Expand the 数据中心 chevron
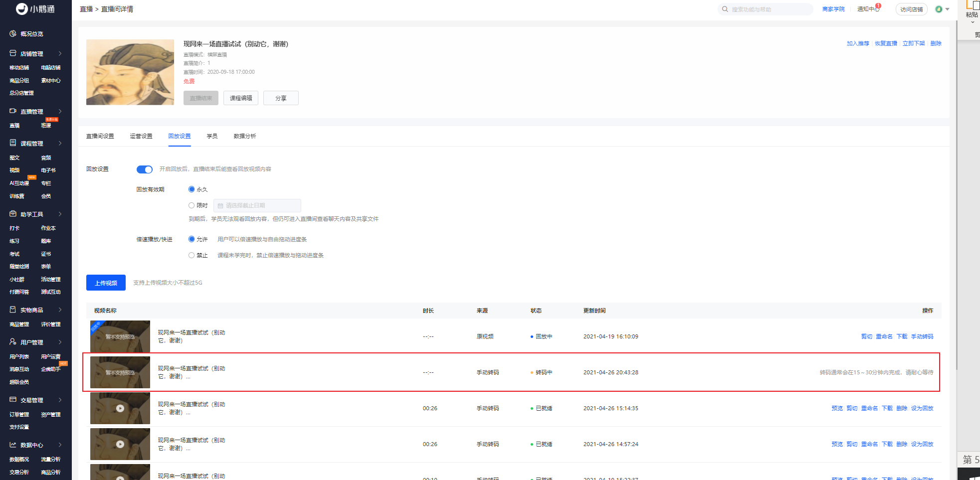The height and width of the screenshot is (480, 980). [60, 445]
